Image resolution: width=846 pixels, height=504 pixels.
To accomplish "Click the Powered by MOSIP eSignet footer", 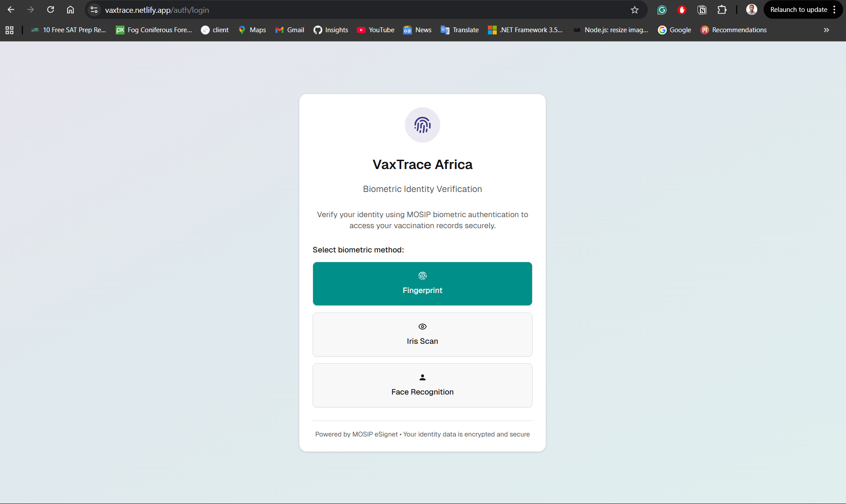I will tap(423, 434).
